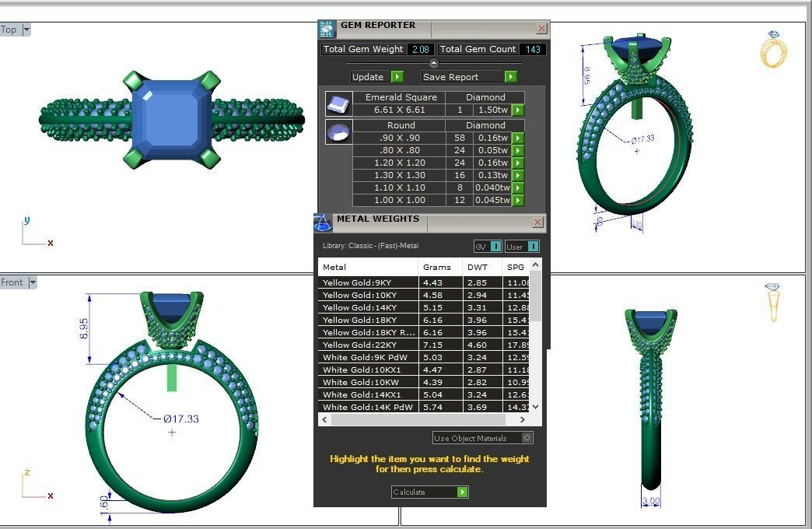The width and height of the screenshot is (812, 529).
Task: Click the Grams column header
Action: click(x=440, y=267)
